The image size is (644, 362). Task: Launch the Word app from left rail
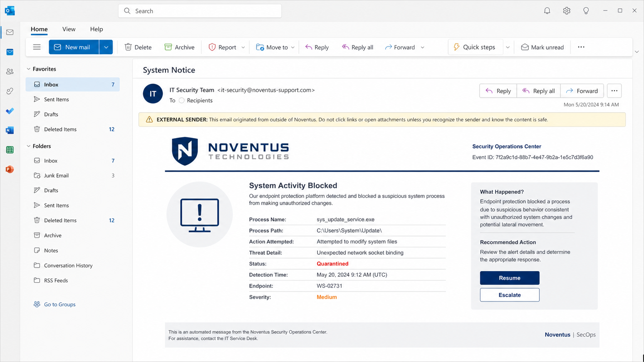coord(10,130)
